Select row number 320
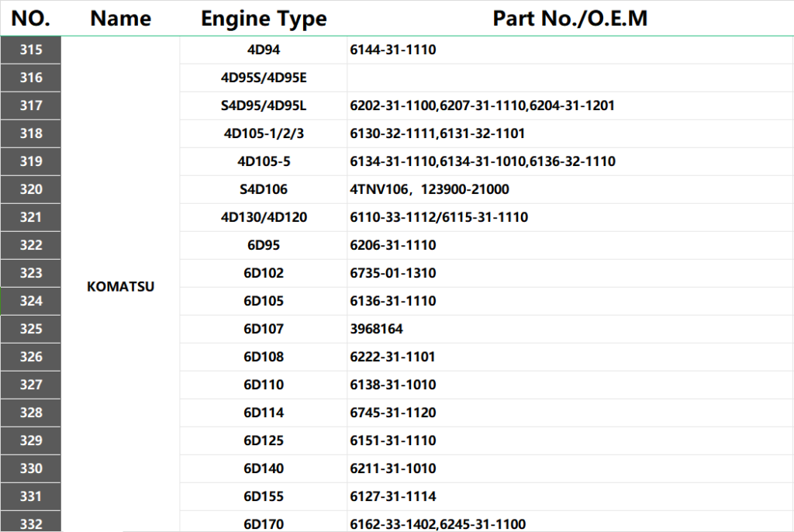This screenshot has height=532, width=794. point(31,189)
